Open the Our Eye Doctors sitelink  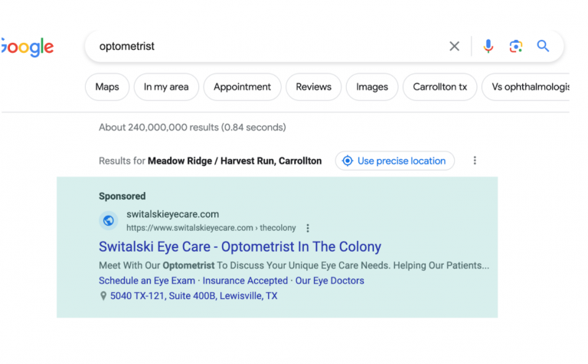click(x=330, y=281)
